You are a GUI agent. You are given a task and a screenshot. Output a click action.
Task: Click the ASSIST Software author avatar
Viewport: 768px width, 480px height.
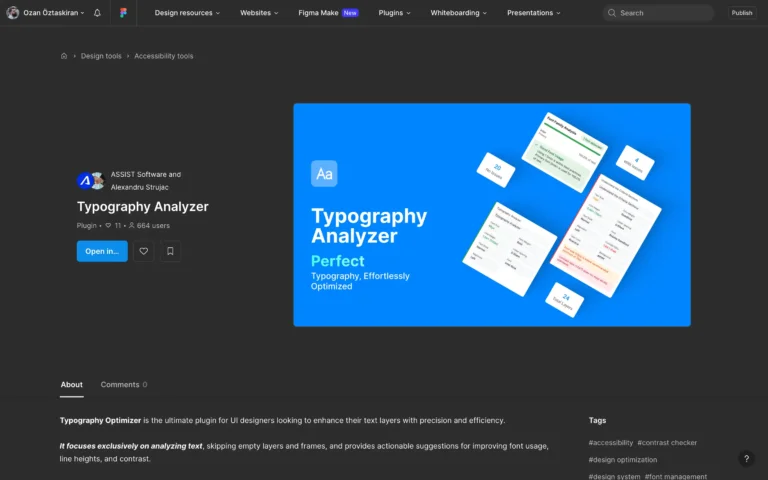[85, 181]
